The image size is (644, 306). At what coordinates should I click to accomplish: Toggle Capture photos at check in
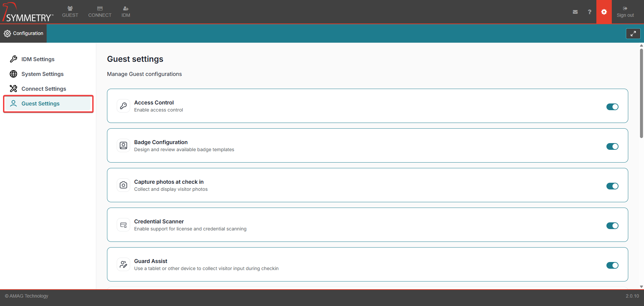tap(612, 186)
